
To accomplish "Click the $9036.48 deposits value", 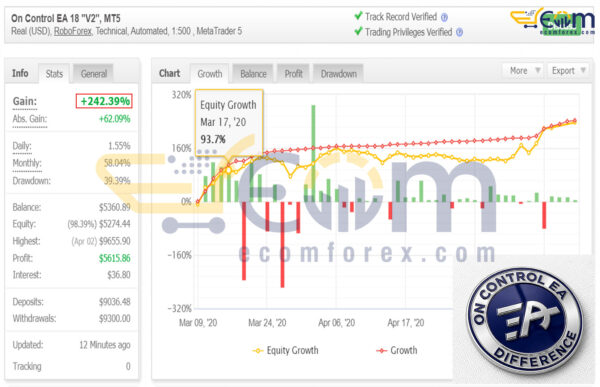I will pos(115,302).
